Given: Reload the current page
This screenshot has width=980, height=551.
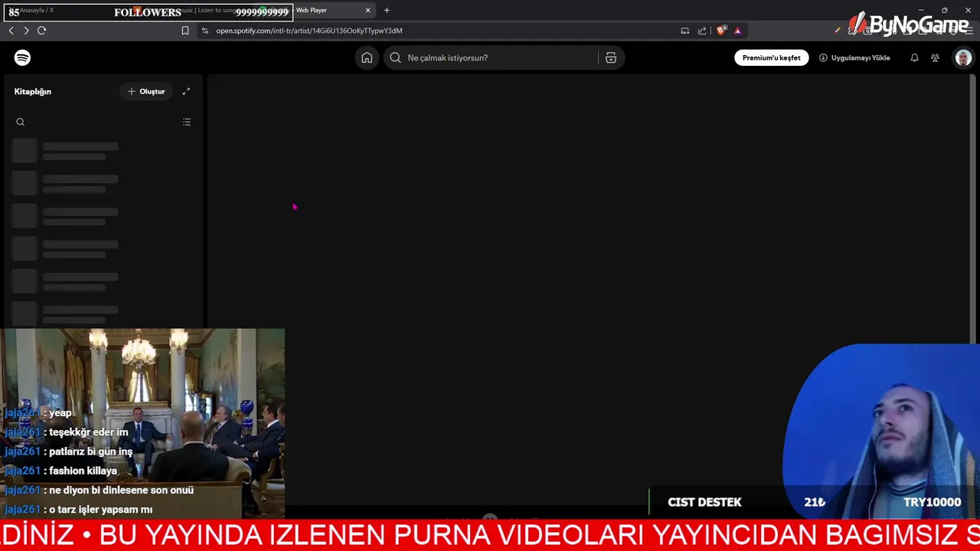Looking at the screenshot, I should 41,31.
